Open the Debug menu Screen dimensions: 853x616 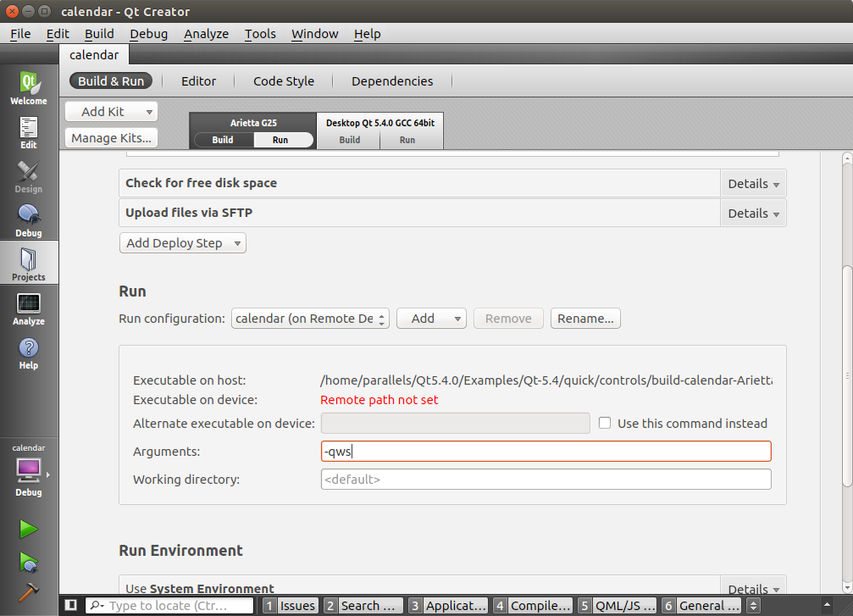tap(148, 34)
